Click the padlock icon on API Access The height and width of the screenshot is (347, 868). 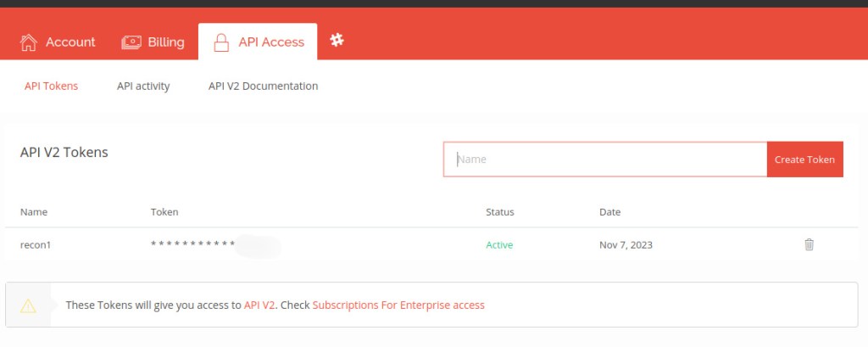(221, 42)
